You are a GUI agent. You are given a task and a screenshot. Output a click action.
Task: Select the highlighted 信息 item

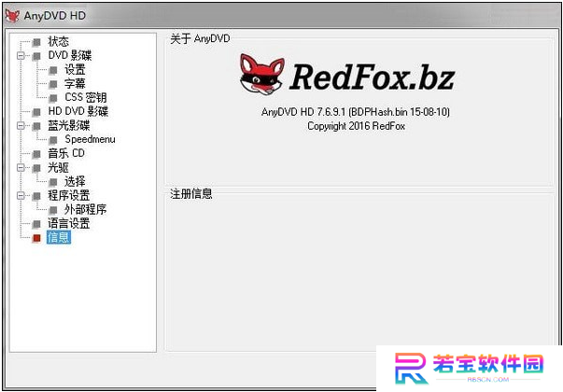59,237
